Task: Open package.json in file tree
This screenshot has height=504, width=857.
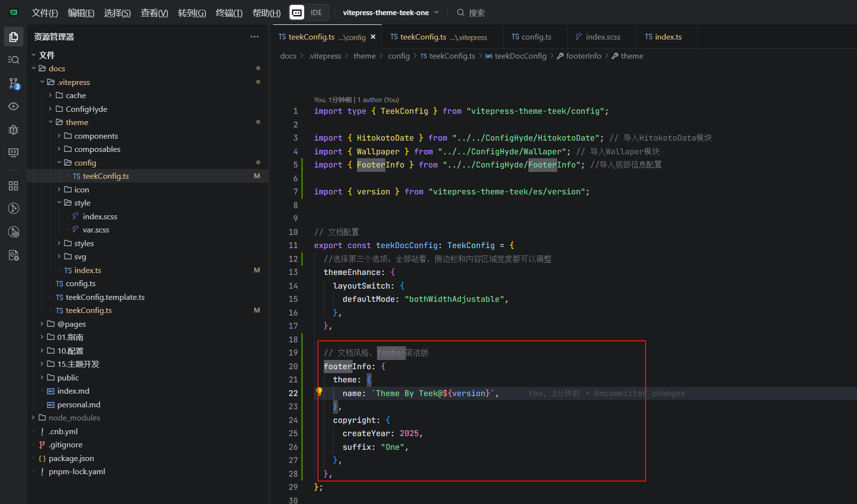Action: [x=71, y=458]
